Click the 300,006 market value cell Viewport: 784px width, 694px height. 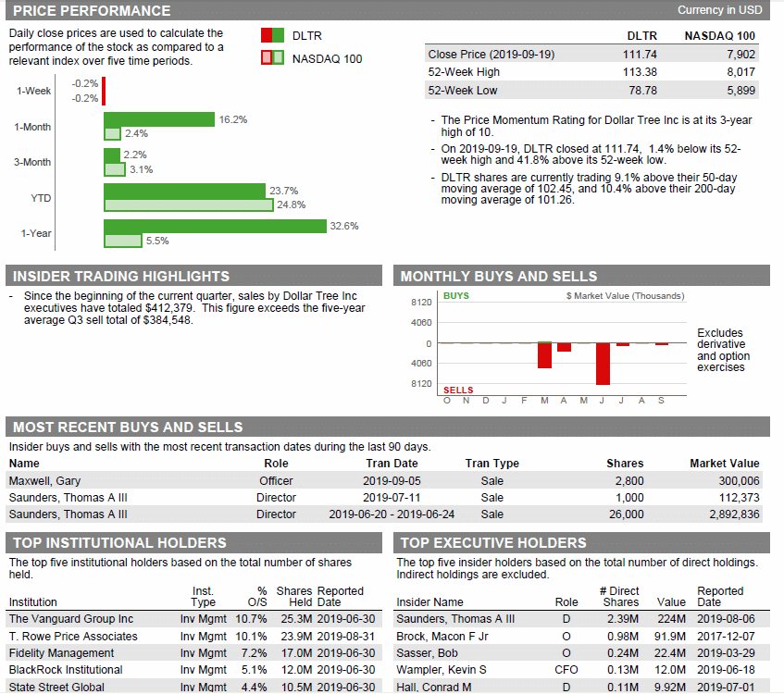pos(739,481)
